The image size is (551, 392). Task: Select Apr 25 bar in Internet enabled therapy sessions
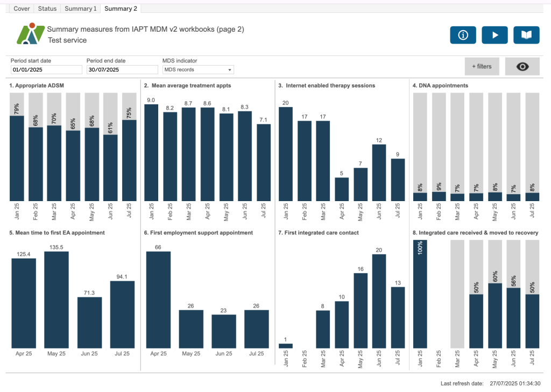pyautogui.click(x=342, y=189)
